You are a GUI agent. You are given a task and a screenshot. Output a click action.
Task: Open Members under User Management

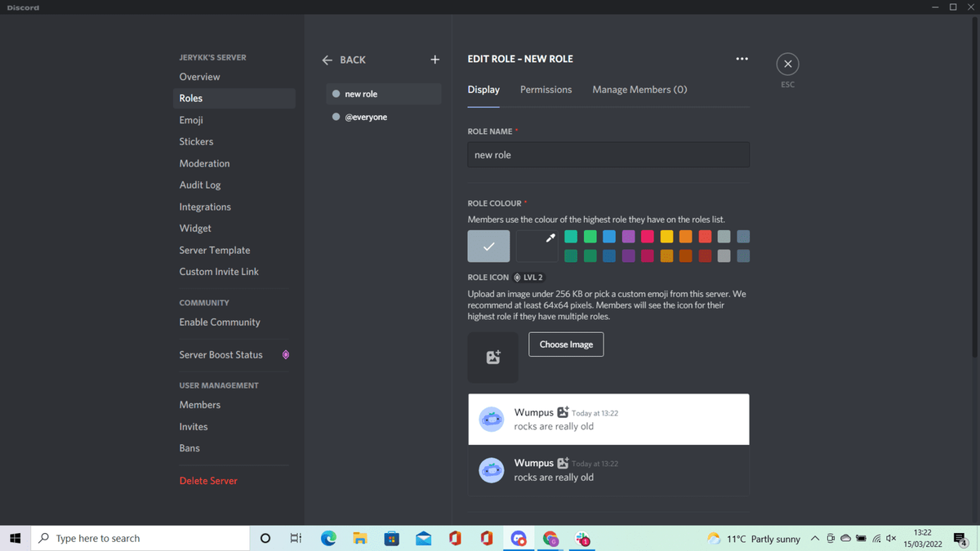click(234, 405)
